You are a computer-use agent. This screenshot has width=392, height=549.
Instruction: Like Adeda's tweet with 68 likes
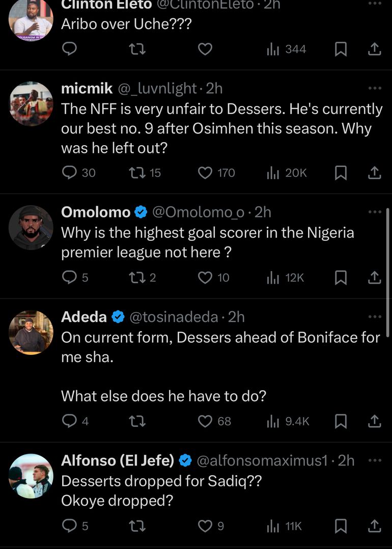point(205,421)
